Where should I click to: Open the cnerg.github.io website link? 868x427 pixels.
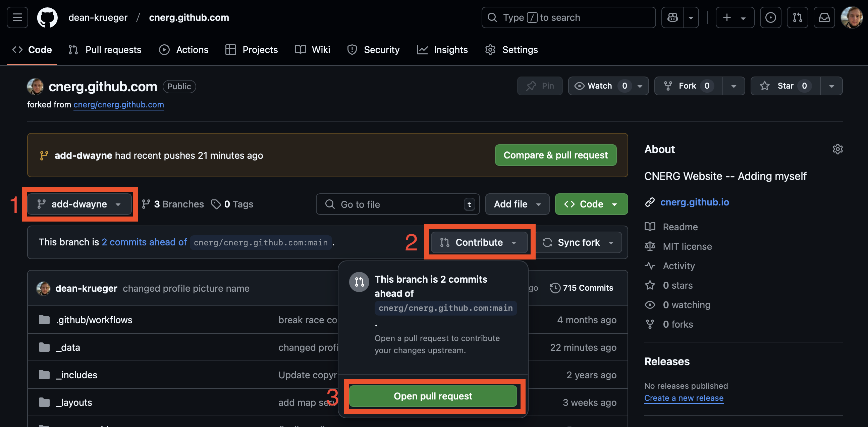click(x=695, y=202)
